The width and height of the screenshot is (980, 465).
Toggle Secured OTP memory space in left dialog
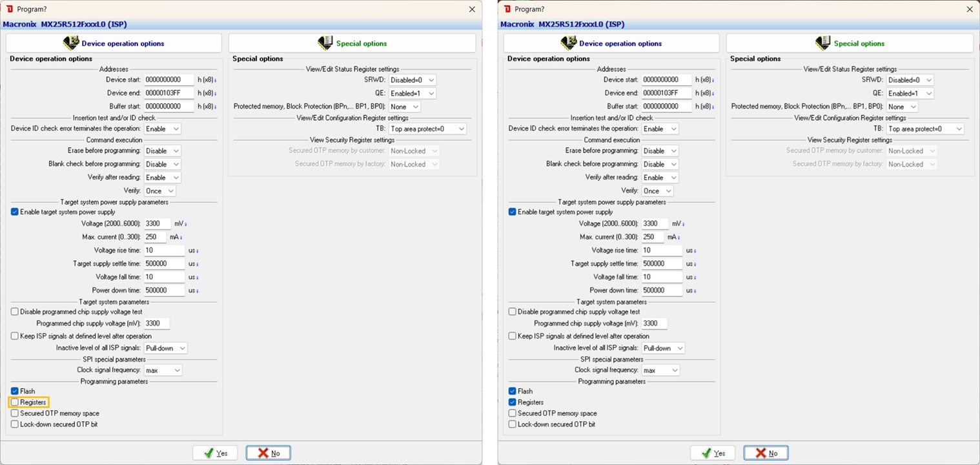pos(15,413)
